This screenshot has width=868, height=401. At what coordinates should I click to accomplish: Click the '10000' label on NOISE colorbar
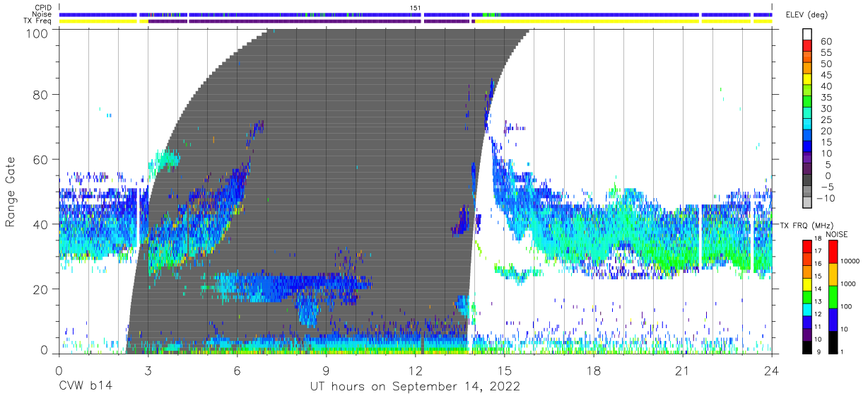[850, 261]
